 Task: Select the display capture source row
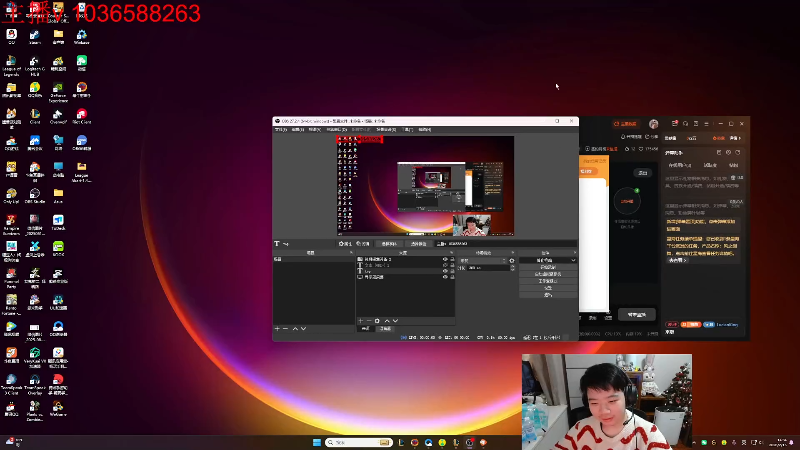coord(406,277)
